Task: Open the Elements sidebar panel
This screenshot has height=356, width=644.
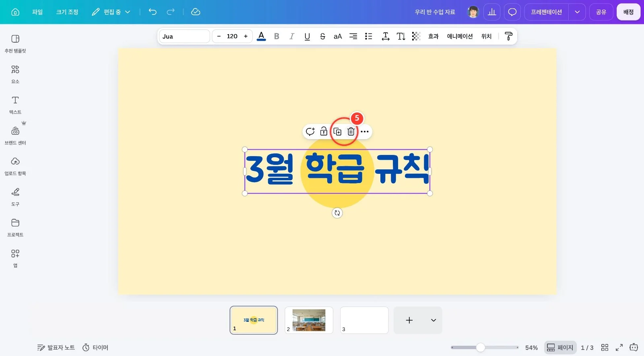Action: coord(15,74)
